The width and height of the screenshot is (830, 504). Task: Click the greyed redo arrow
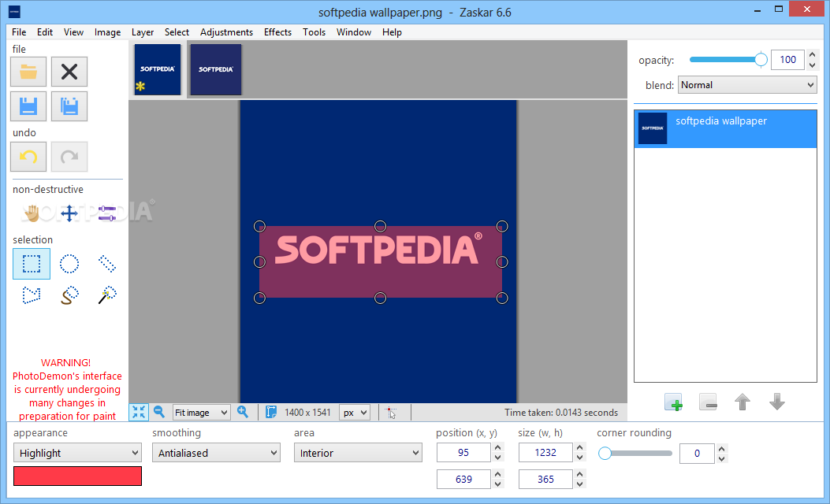[69, 157]
